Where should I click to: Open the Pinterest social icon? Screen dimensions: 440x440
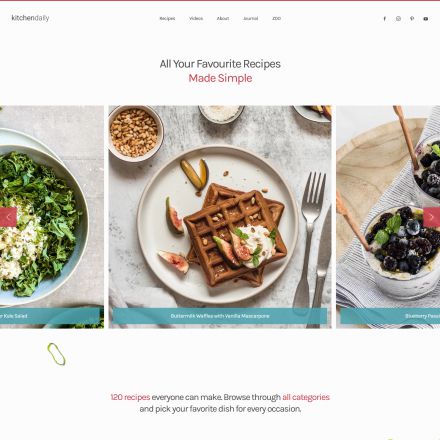click(x=412, y=19)
